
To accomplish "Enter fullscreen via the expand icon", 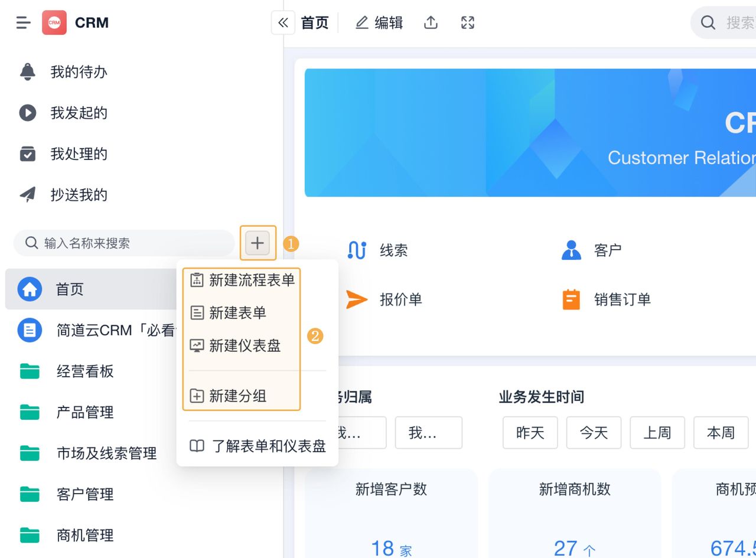I will pos(467,22).
